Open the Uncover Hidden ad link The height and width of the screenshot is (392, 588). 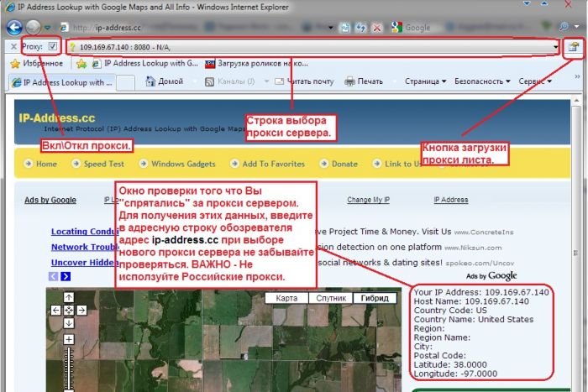(x=83, y=263)
